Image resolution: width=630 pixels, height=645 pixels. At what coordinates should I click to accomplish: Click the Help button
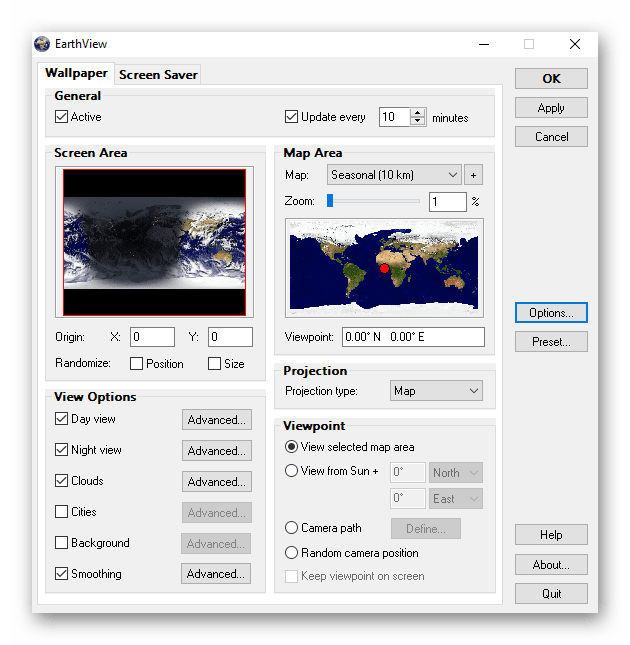click(551, 535)
